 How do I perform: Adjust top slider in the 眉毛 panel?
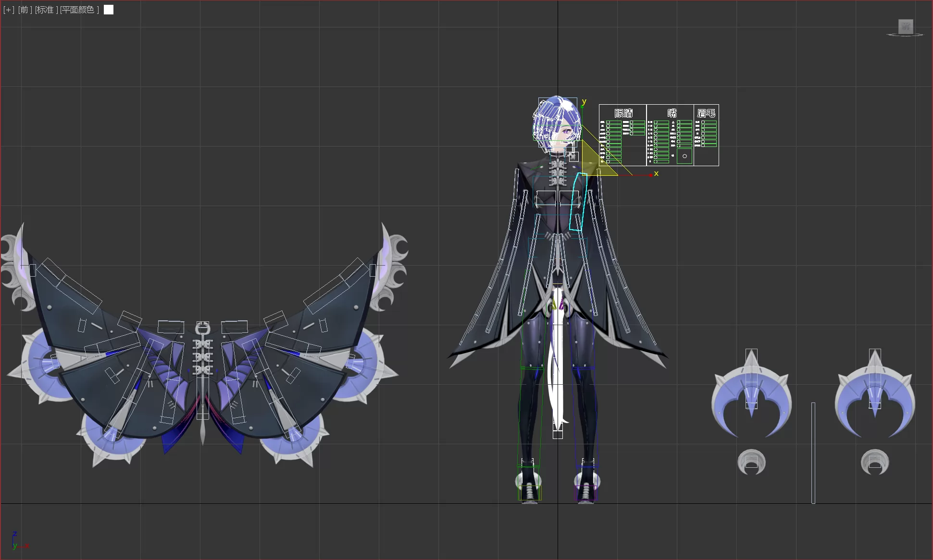(x=709, y=122)
